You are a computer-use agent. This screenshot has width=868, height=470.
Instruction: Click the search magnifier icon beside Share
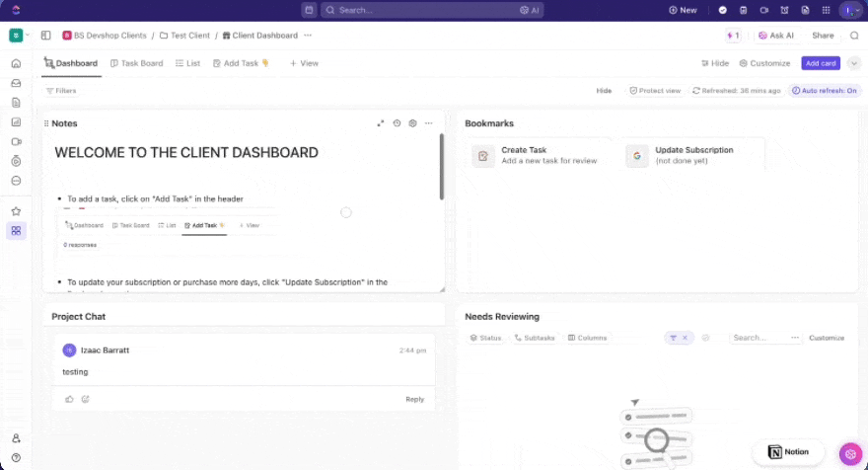(854, 36)
